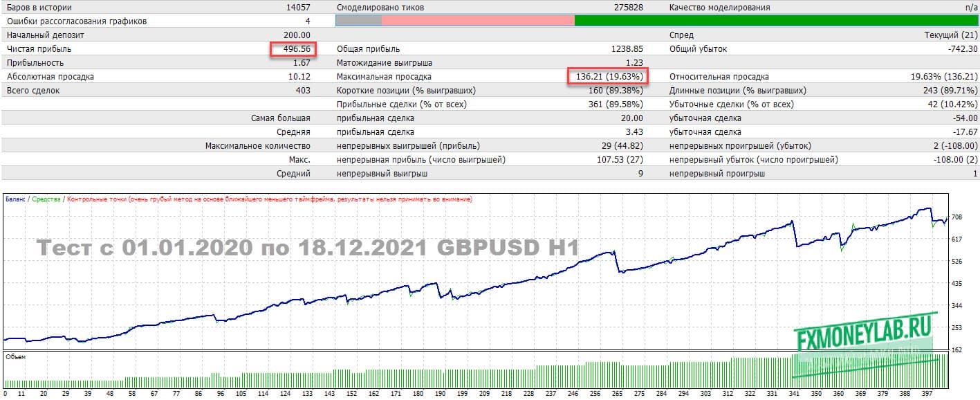The image size is (980, 400).
Task: Click the 'Абсолютная просадка' value 10.12
Action: click(299, 77)
